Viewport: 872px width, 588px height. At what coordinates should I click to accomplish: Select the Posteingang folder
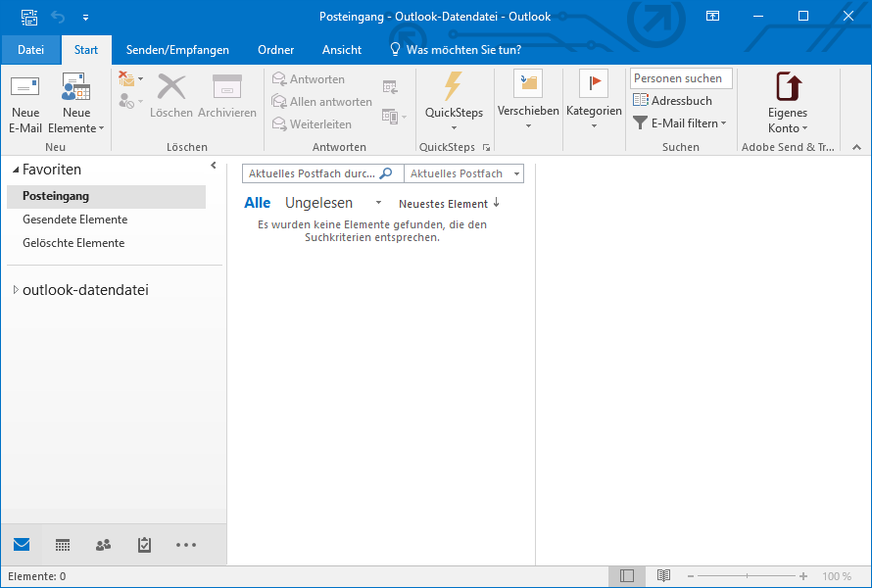106,196
